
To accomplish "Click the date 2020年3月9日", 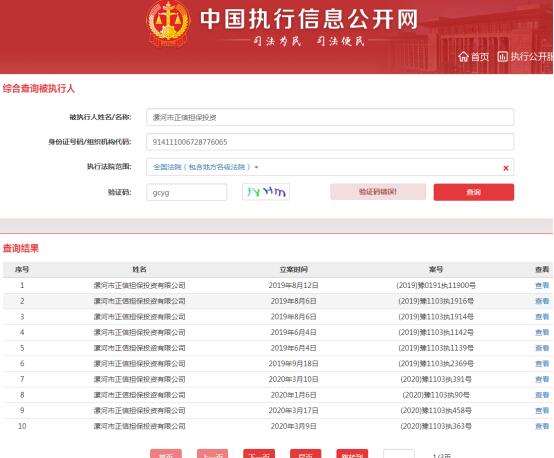I will [x=294, y=427].
